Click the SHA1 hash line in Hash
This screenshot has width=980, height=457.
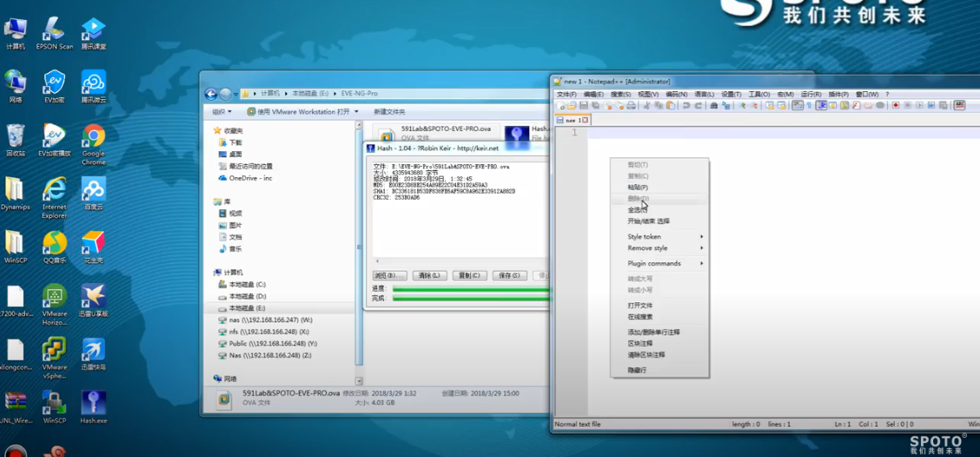point(444,190)
